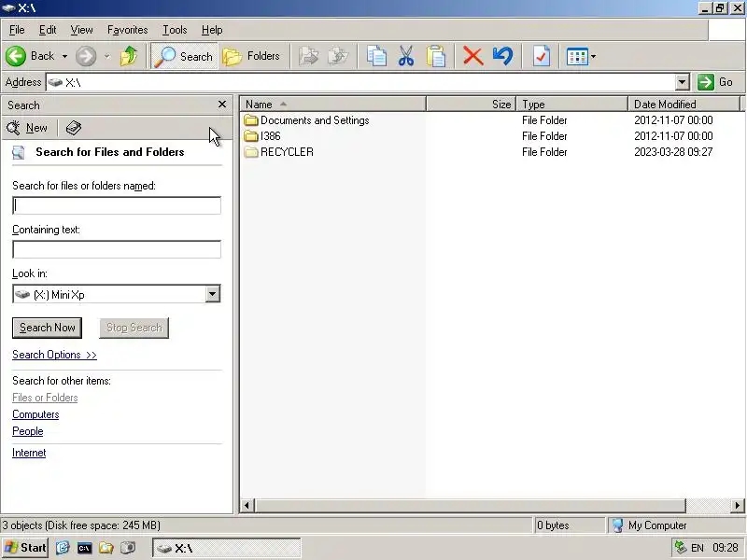Open the Tools menu
747x560 pixels.
pyautogui.click(x=175, y=30)
